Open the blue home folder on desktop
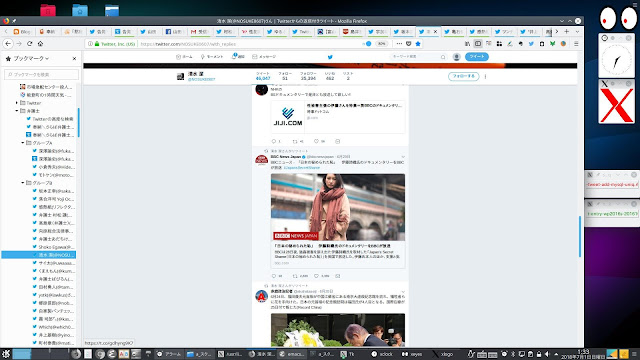Screen dimensions: 640x360 (80, 10)
